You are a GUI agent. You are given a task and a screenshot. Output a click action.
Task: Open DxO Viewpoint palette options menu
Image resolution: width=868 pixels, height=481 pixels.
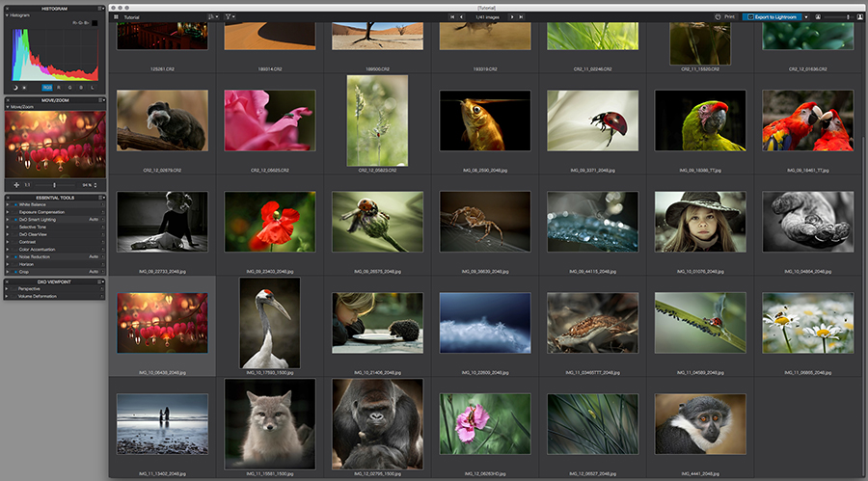101,281
